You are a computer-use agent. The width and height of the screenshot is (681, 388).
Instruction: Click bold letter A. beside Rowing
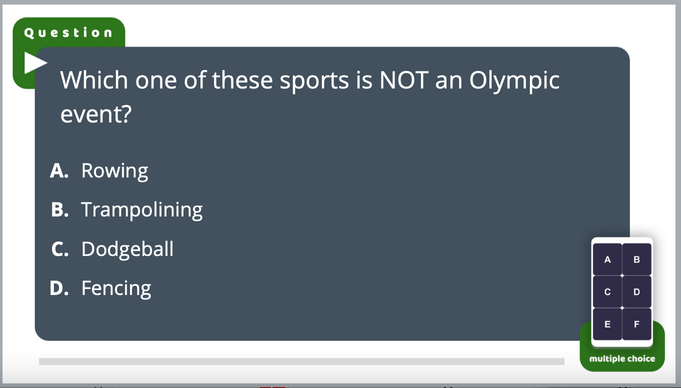[60, 171]
